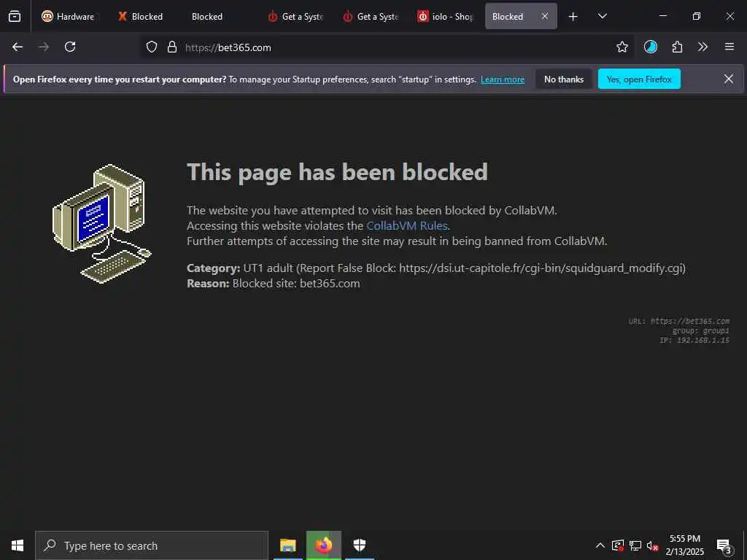
Task: Open the Action Center notifications icon
Action: pos(724,545)
